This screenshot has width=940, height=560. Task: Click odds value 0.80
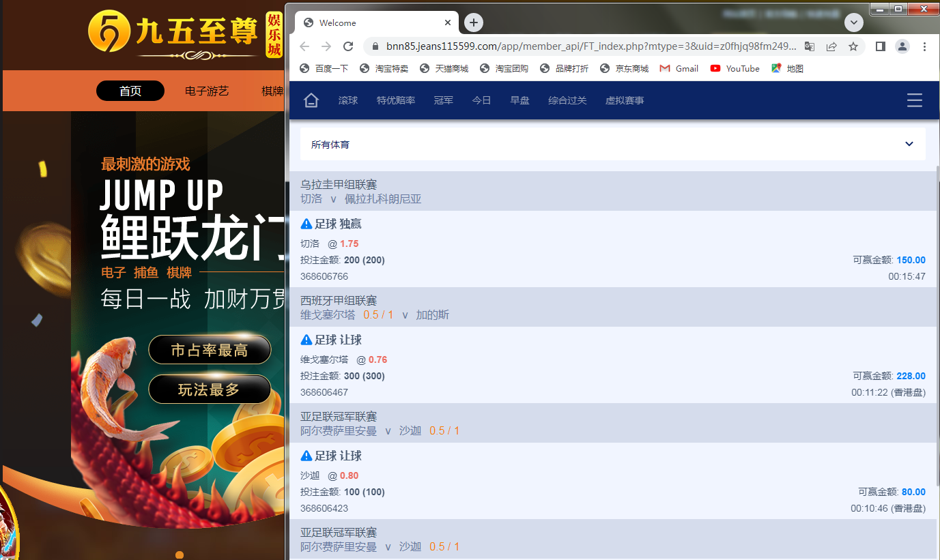(350, 475)
